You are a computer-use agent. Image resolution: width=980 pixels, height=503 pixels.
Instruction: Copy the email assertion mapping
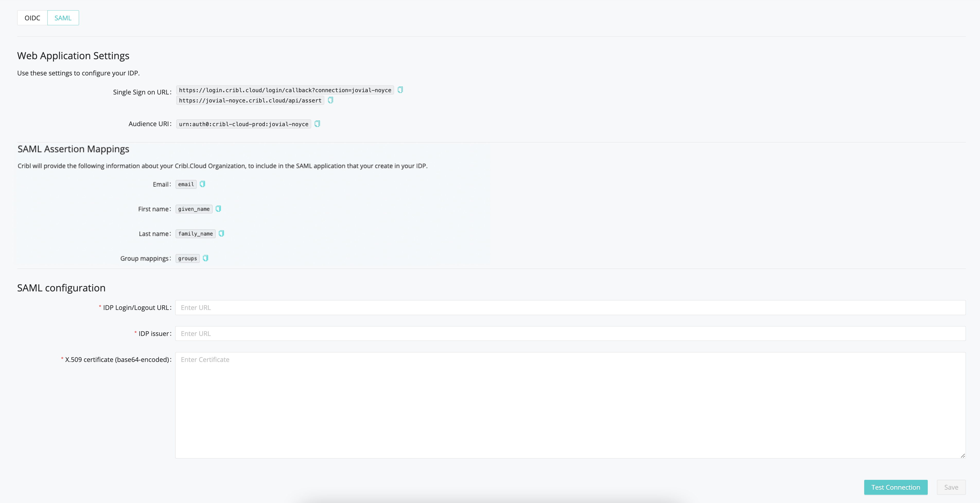202,184
